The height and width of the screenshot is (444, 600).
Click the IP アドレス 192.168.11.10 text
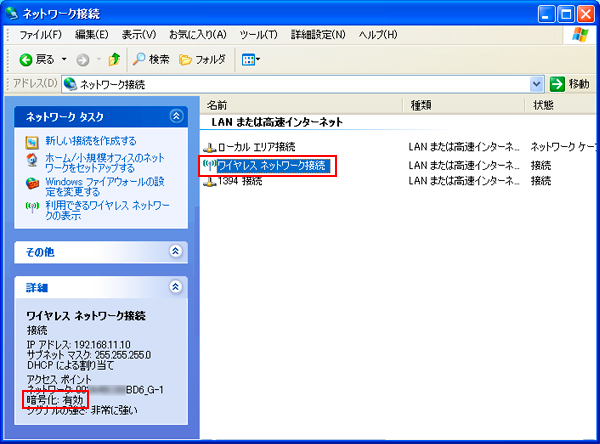click(x=78, y=345)
